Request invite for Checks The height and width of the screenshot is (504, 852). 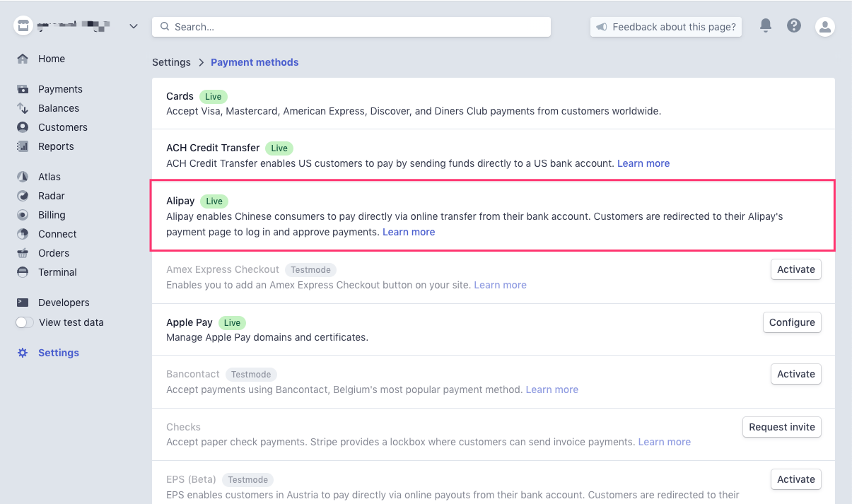click(x=782, y=427)
